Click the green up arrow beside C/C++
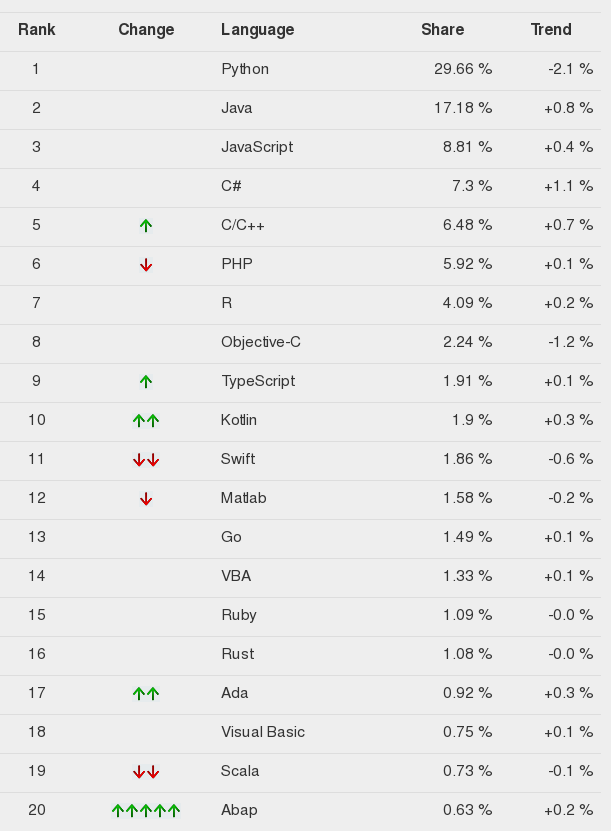This screenshot has height=831, width=611. click(x=146, y=226)
